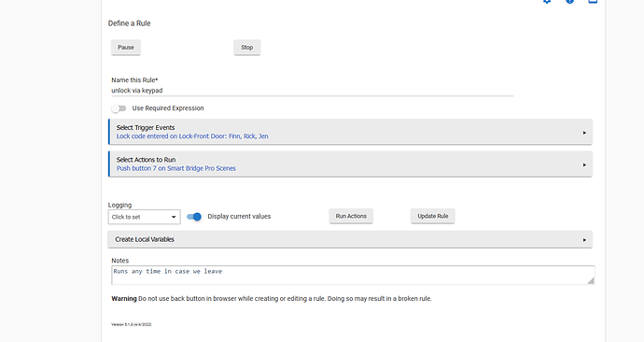Click Run Actions button
The height and width of the screenshot is (342, 644).
(351, 216)
